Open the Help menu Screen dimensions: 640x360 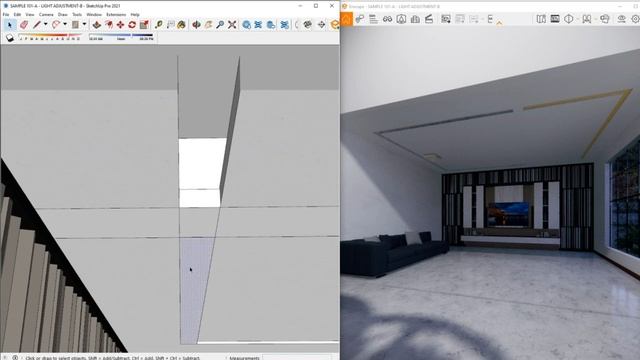click(135, 14)
